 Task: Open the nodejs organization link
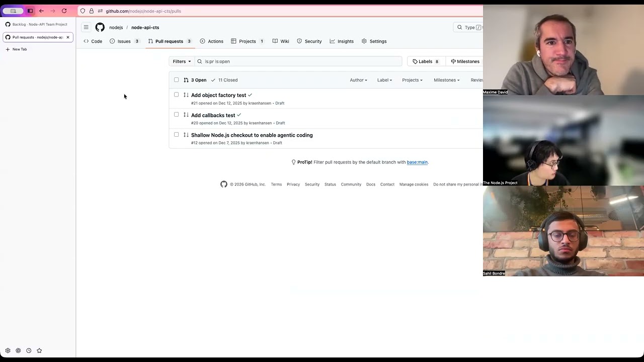[x=116, y=28]
